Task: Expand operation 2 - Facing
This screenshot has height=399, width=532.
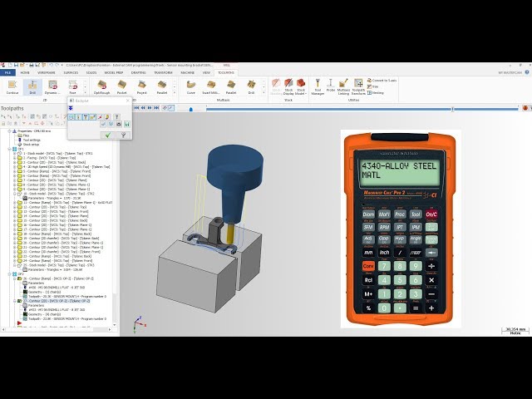Action: [x=15, y=158]
